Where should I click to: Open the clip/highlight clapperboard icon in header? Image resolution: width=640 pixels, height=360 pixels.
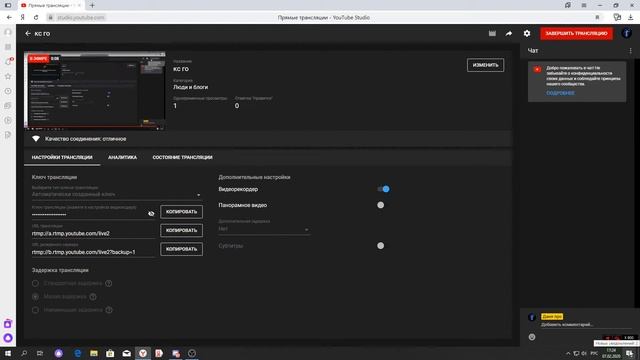(492, 33)
